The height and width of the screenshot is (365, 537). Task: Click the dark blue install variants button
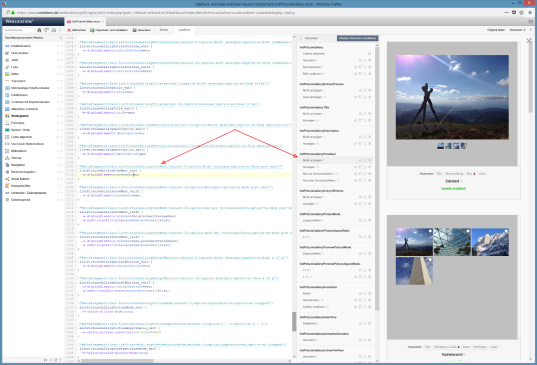coord(357,38)
